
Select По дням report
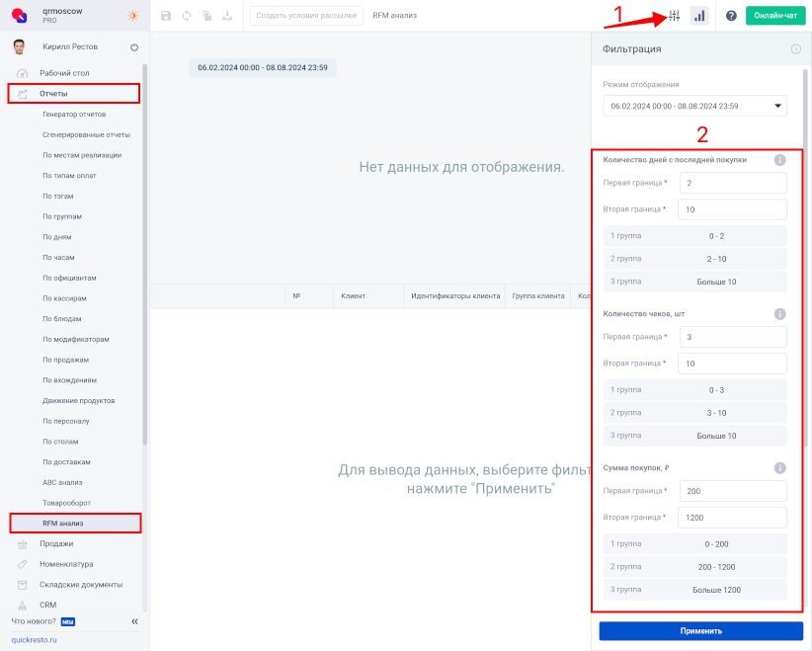click(x=57, y=237)
